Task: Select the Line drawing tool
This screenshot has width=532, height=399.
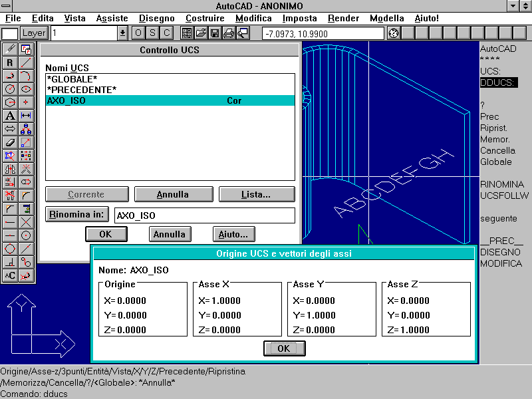Action: (x=26, y=63)
